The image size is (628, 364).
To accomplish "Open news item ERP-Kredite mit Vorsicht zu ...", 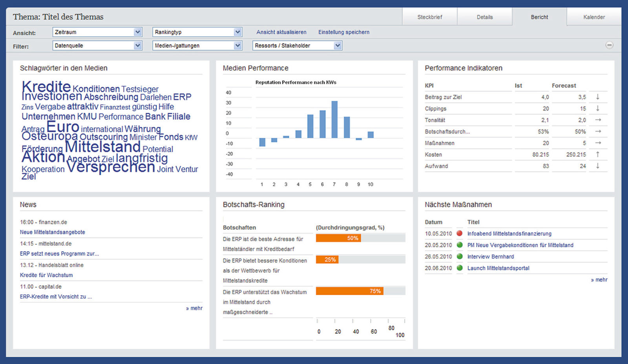I will point(56,297).
